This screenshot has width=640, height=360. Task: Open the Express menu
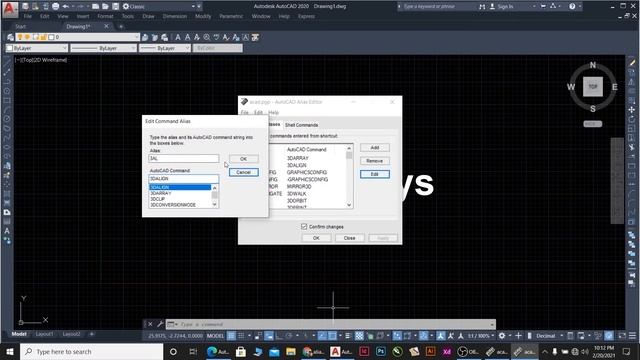tap(306, 16)
